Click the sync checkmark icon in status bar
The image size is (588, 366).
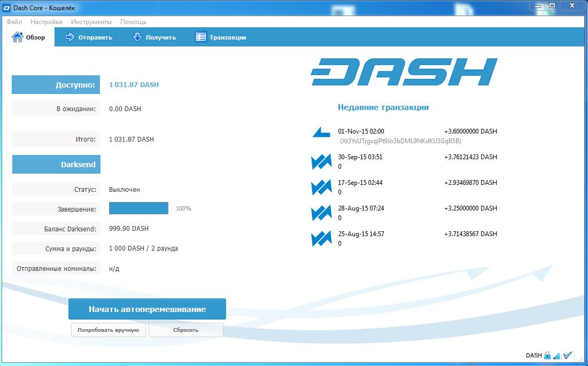[568, 355]
